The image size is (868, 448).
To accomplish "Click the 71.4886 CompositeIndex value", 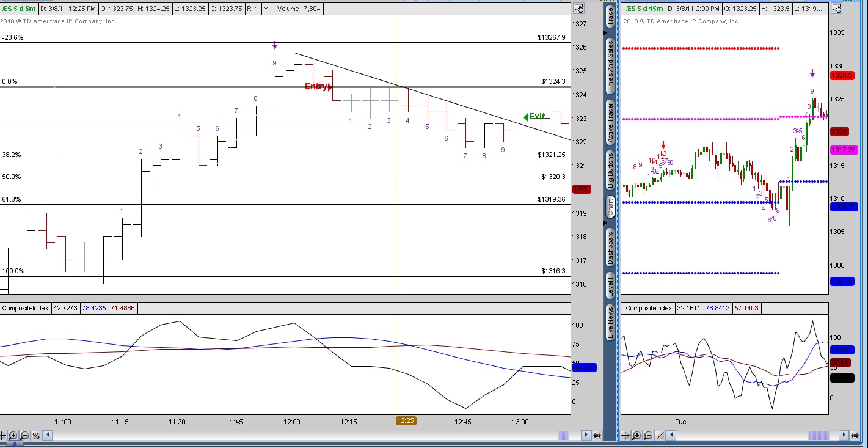I will pos(123,309).
